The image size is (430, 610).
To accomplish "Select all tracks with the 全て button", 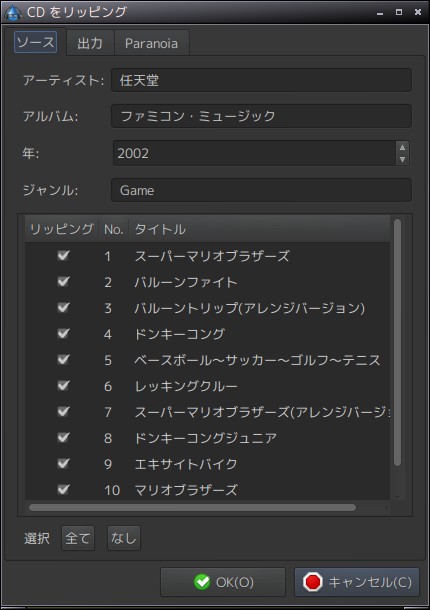I will point(78,538).
